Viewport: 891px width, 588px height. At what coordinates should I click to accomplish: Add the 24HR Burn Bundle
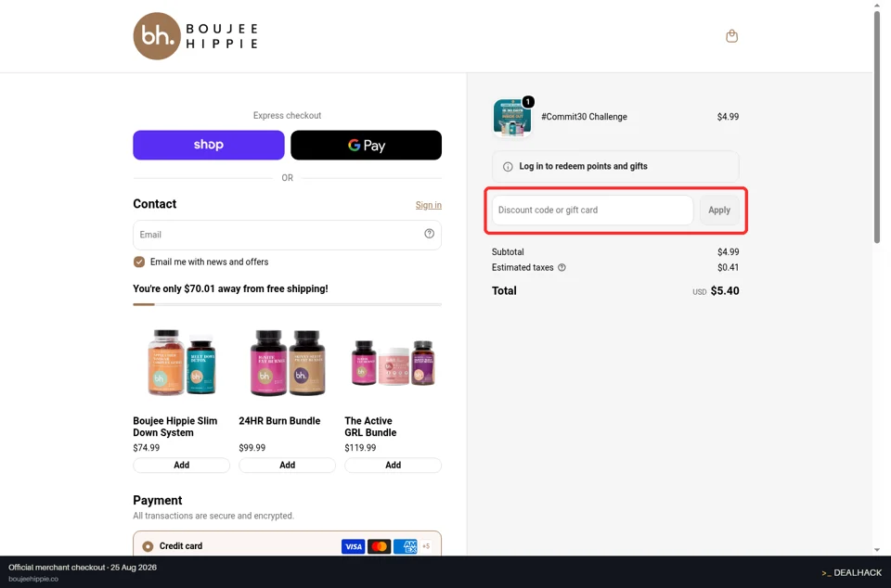click(x=287, y=465)
